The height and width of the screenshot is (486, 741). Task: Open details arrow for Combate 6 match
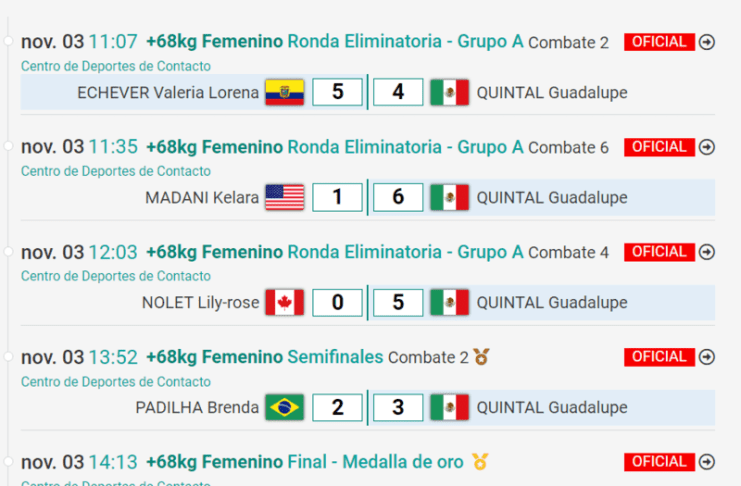click(x=707, y=147)
